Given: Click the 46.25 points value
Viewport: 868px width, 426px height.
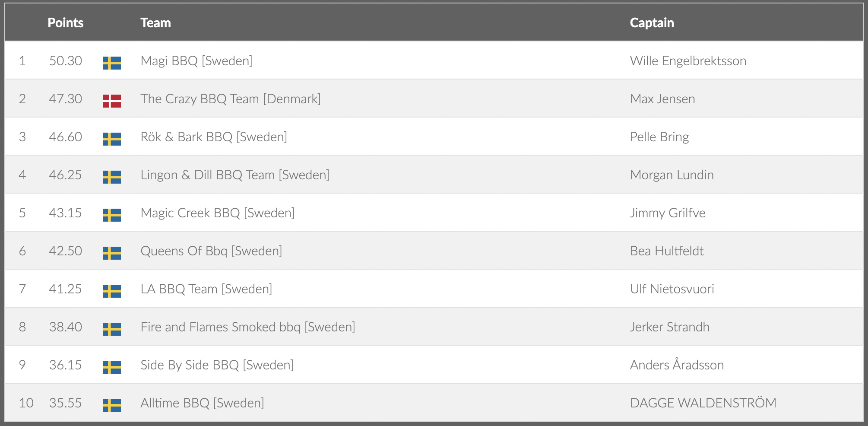Looking at the screenshot, I should coord(65,175).
